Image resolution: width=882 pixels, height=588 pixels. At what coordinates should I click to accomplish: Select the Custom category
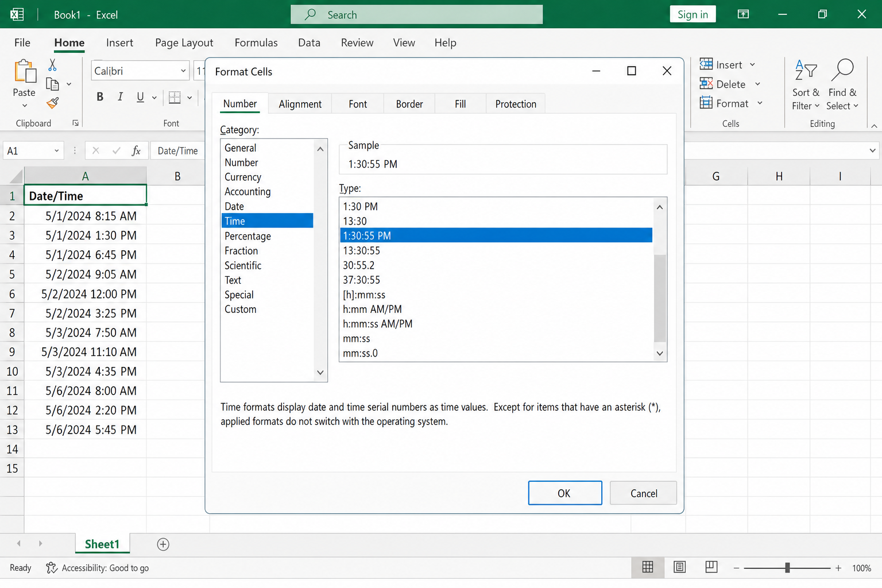point(268,310)
